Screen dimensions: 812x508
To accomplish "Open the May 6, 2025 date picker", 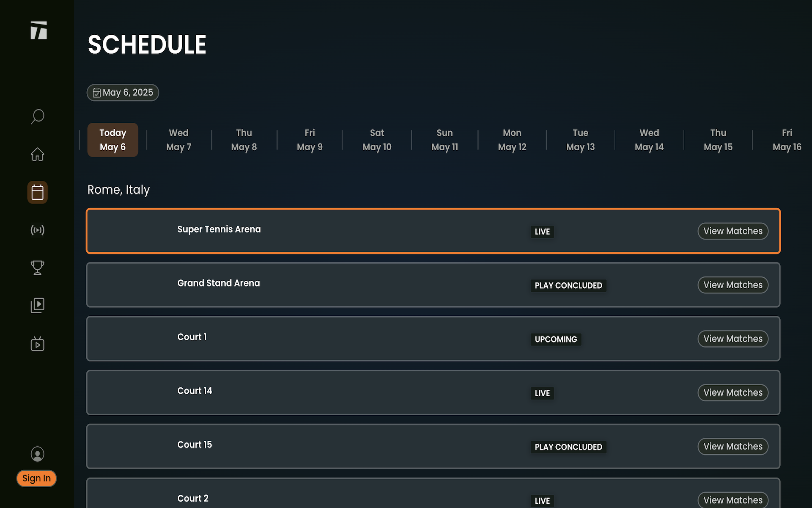I will 123,93.
